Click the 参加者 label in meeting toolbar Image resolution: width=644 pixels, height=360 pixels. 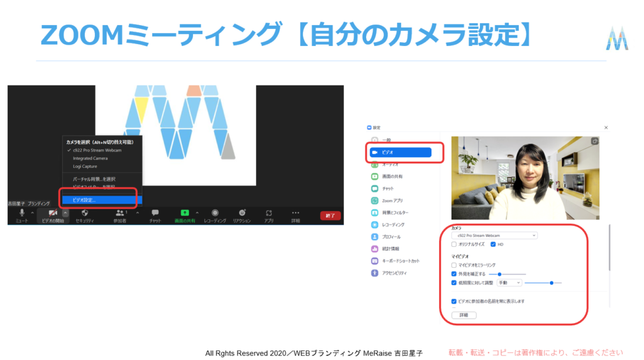point(120,221)
